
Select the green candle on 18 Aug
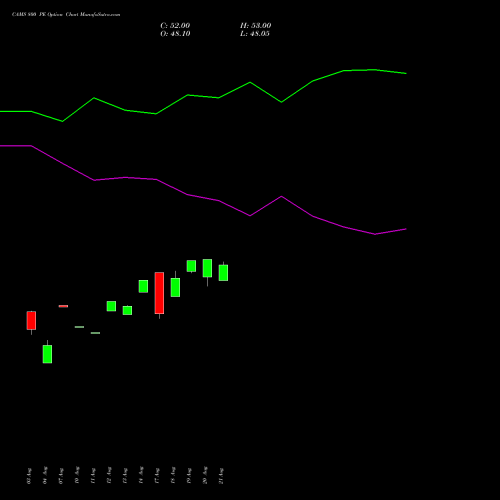click(x=175, y=287)
